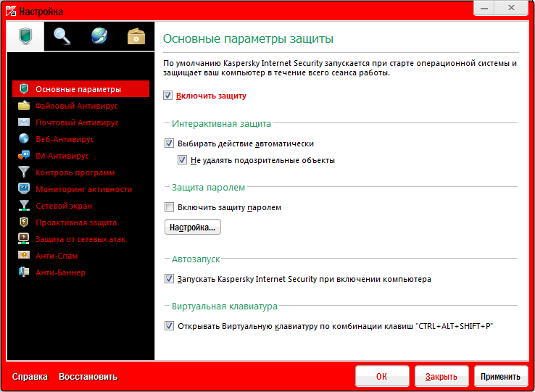The height and width of the screenshot is (392, 535).
Task: Select Анти-Баннер section
Action: tap(61, 272)
